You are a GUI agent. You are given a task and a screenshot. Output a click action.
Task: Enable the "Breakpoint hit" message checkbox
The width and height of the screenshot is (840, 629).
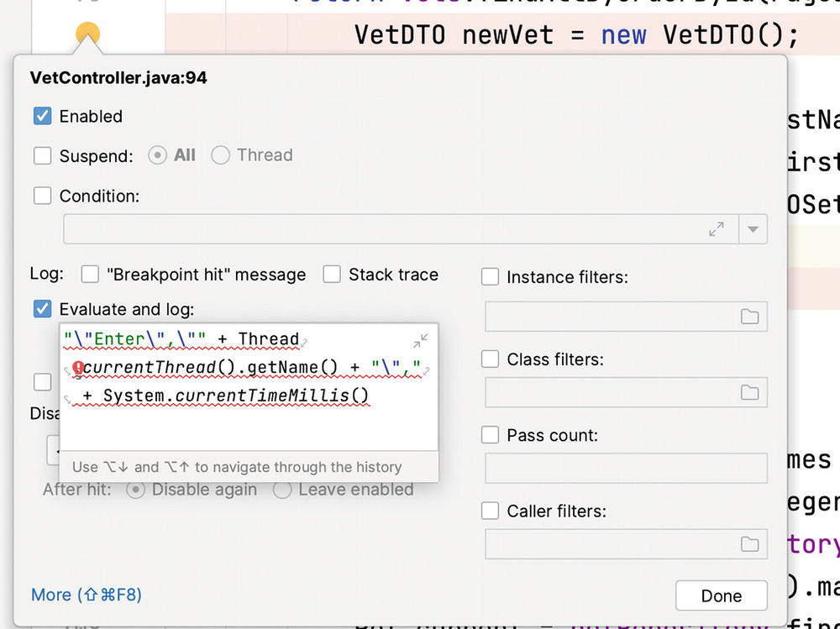coord(90,275)
